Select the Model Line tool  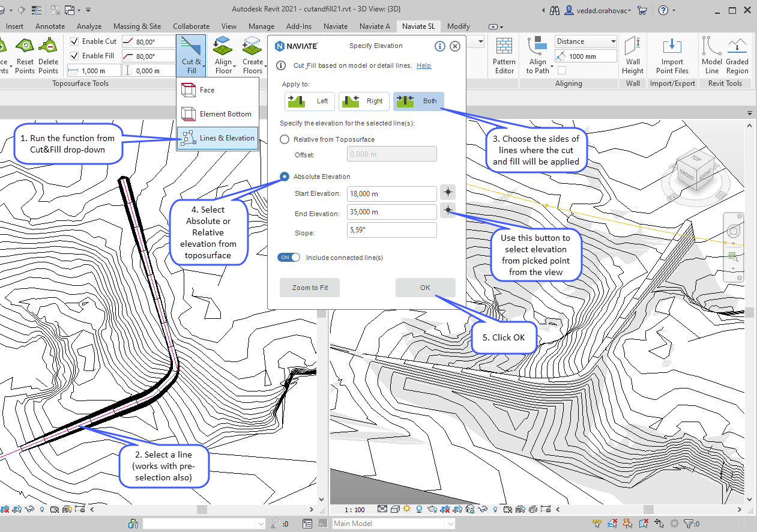click(711, 55)
